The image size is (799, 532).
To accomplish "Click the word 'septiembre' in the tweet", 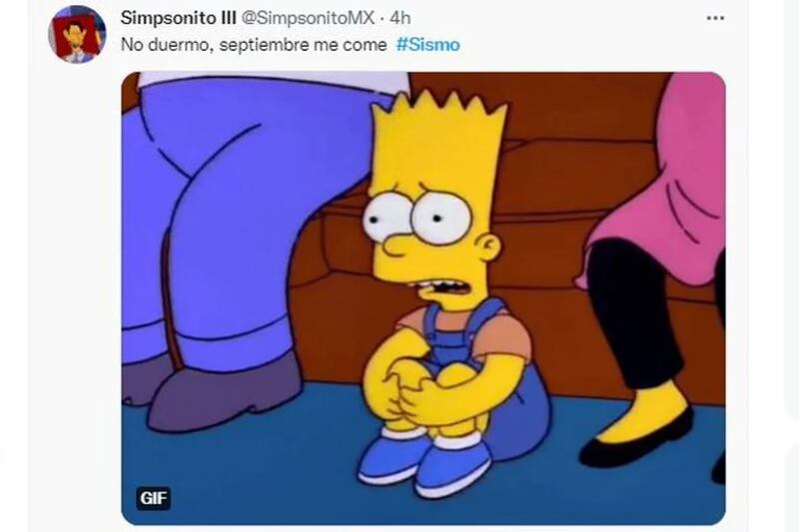I will pos(265,45).
